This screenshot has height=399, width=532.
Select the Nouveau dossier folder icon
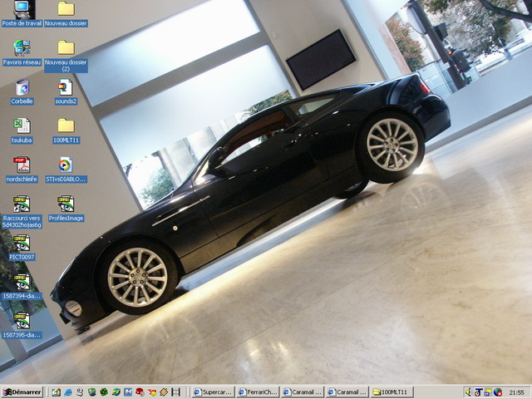(66, 14)
